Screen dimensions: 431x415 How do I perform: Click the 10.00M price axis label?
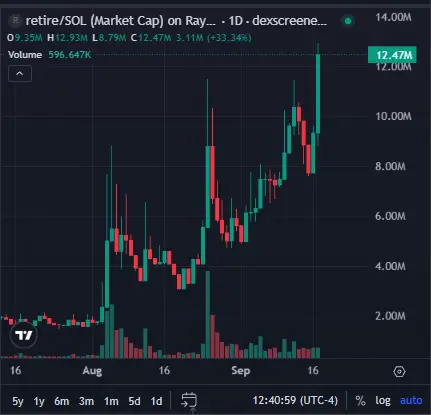[x=393, y=116]
